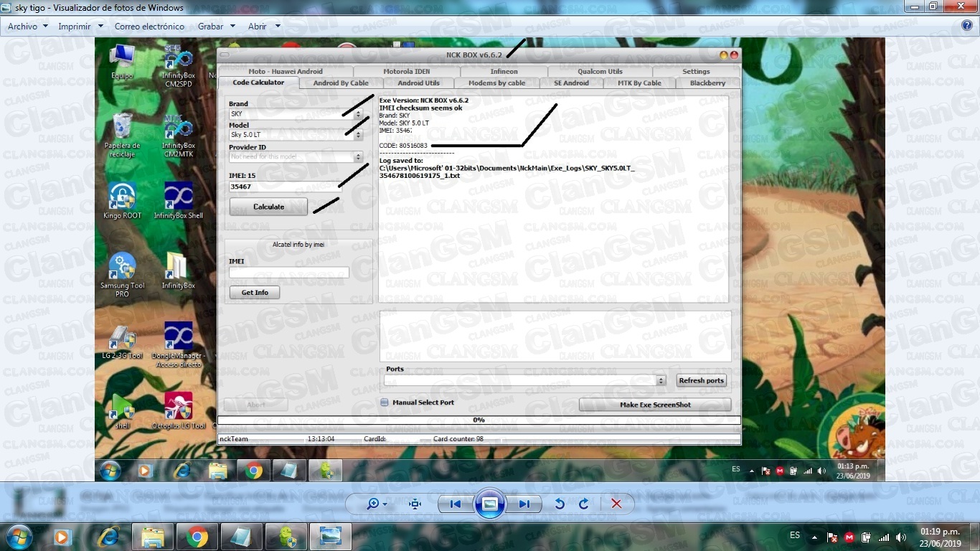This screenshot has width=980, height=551.
Task: Show hidden tray icons arrow, bottom taskbar
Action: click(814, 537)
